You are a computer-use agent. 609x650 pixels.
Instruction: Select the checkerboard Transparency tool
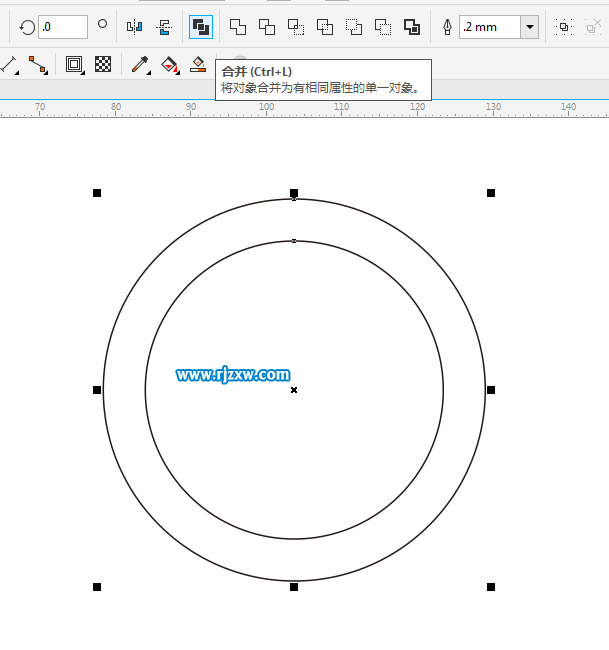tap(103, 65)
